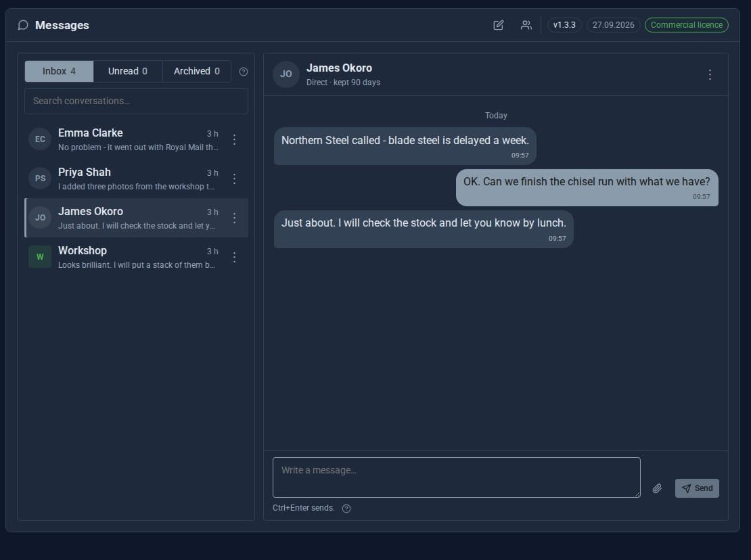Click into the Write a message box
This screenshot has width=751, height=560.
(457, 477)
